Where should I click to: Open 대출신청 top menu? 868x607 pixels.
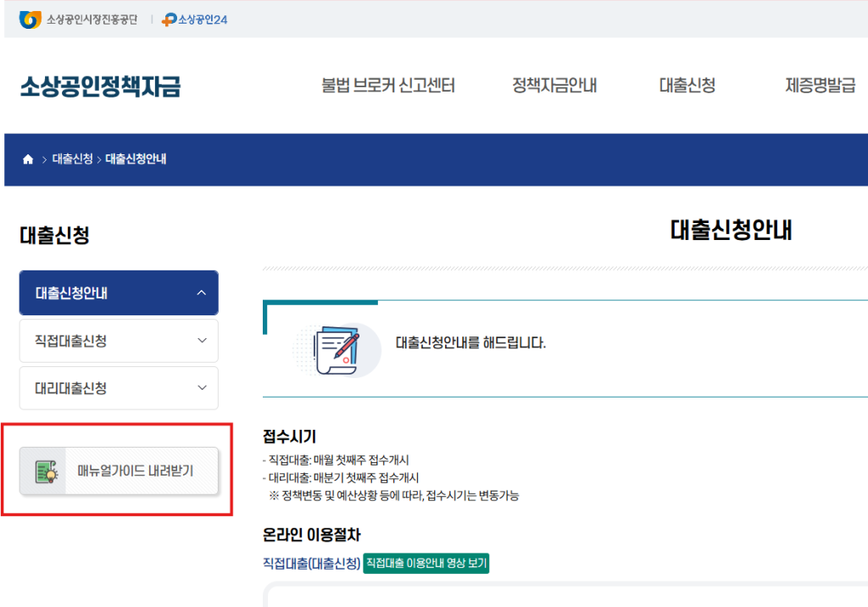click(x=687, y=86)
